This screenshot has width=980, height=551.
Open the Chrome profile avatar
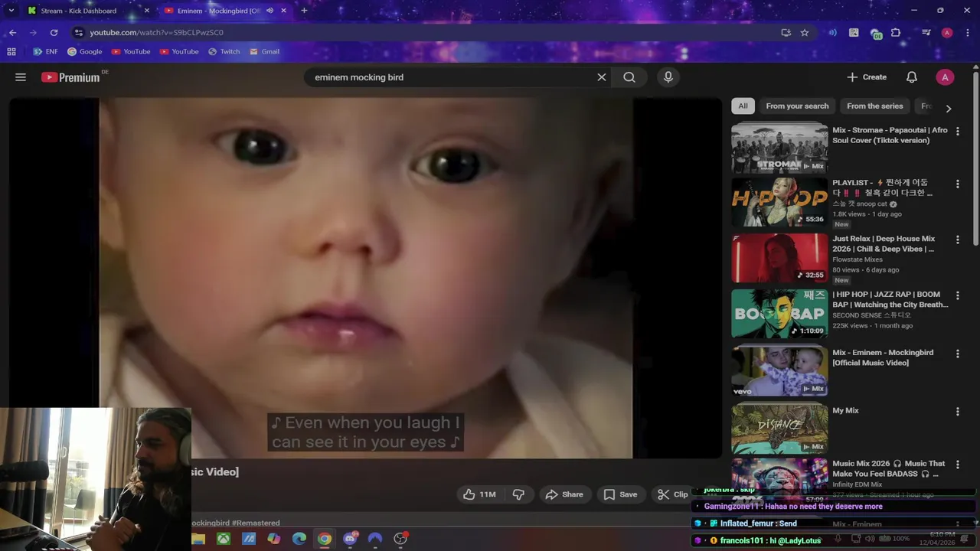[x=947, y=33]
